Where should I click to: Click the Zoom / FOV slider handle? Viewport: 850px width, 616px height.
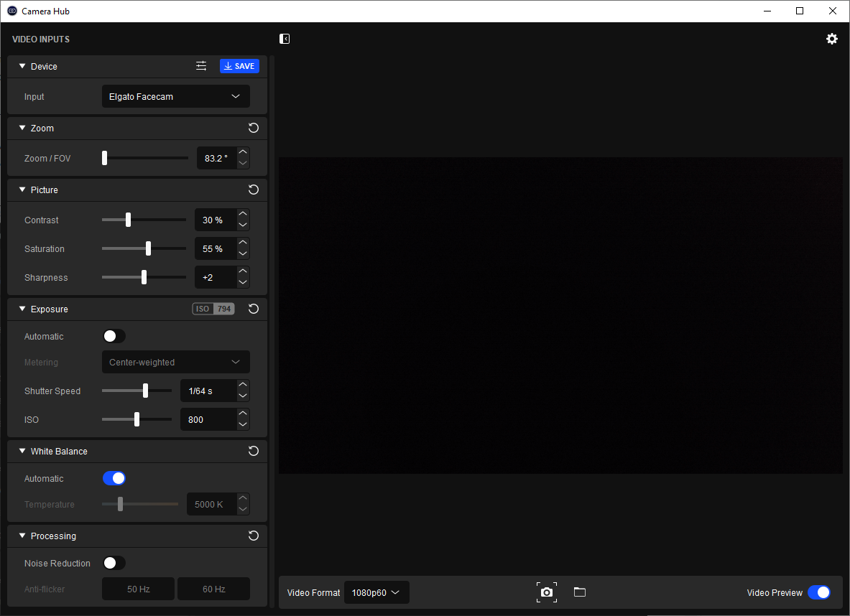click(105, 158)
